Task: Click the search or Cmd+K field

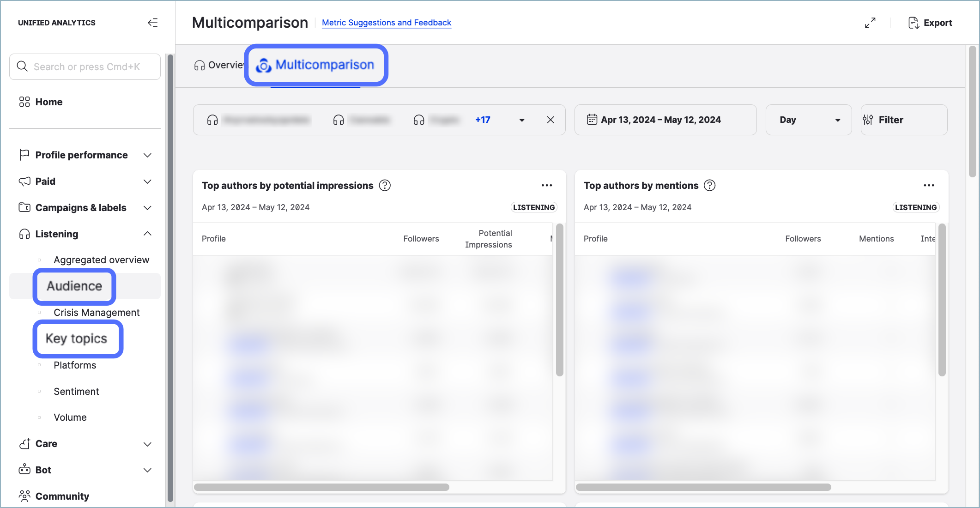Action: tap(85, 67)
